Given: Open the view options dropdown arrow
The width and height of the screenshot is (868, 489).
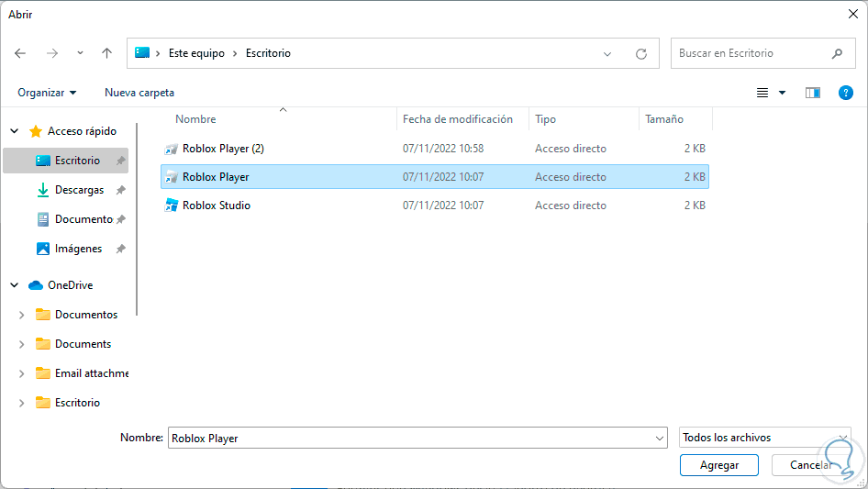Looking at the screenshot, I should [782, 93].
